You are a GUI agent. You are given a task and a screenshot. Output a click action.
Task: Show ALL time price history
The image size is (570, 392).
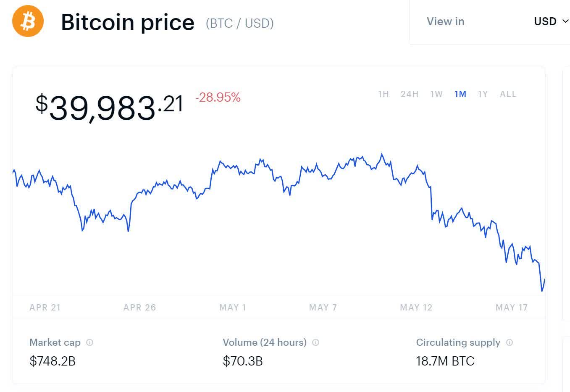pyautogui.click(x=508, y=94)
